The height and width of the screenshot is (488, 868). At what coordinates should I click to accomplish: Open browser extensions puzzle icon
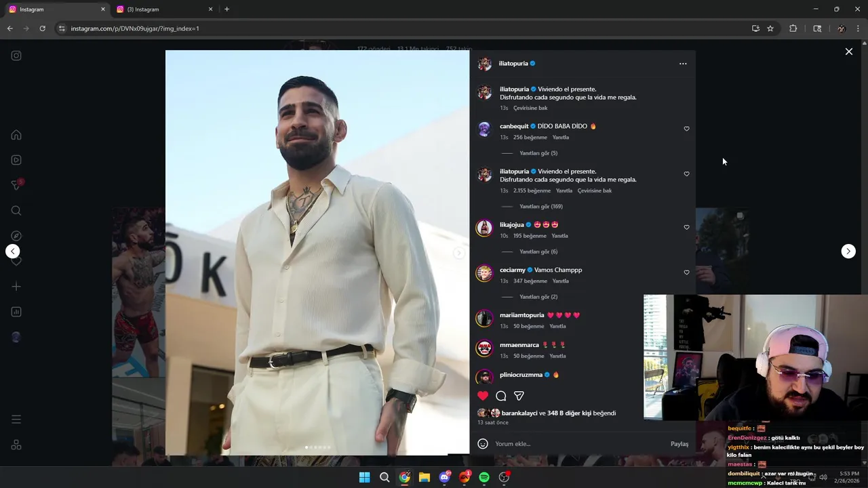pos(793,28)
